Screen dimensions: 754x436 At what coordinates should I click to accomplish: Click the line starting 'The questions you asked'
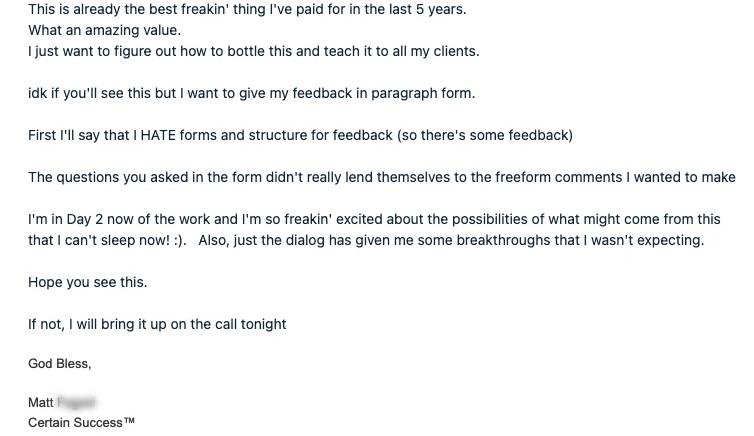pyautogui.click(x=382, y=177)
